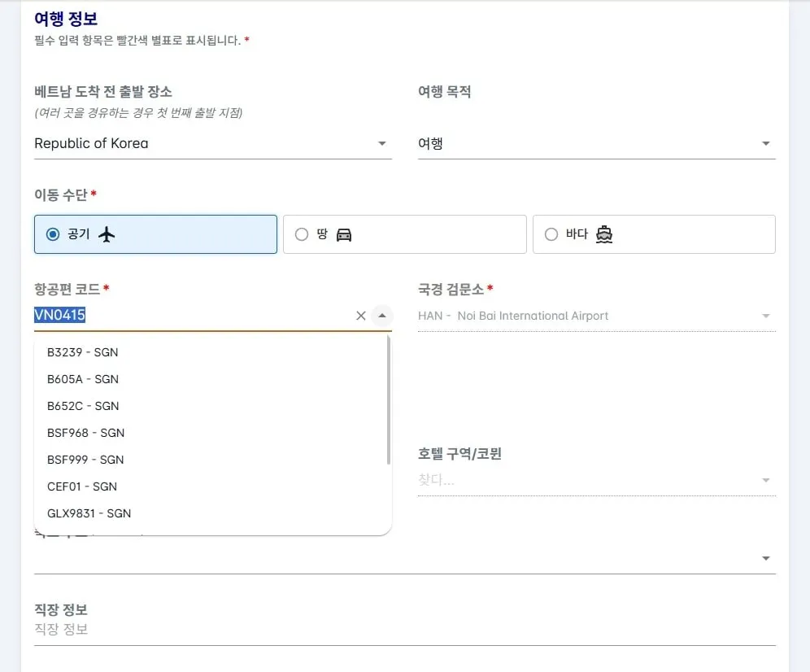810x672 pixels.
Task: Open the 국경 검문소 Noi Bai airport dropdown
Action: coord(597,316)
